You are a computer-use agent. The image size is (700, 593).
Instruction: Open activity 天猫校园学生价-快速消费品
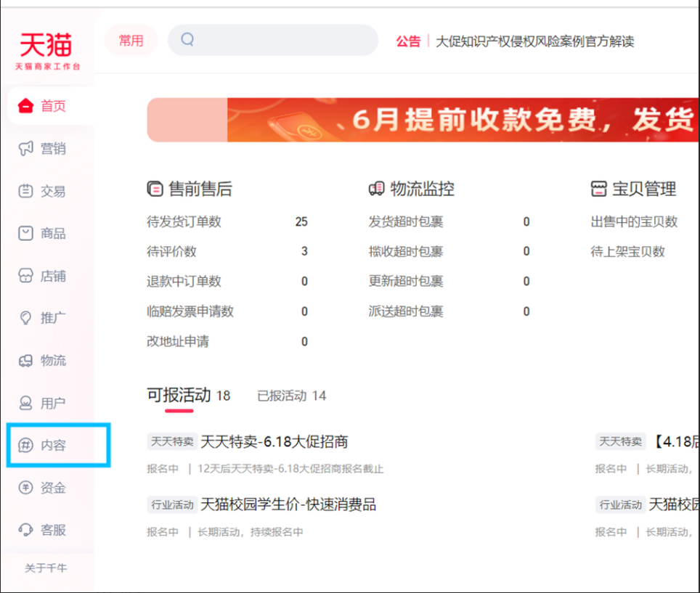[288, 504]
